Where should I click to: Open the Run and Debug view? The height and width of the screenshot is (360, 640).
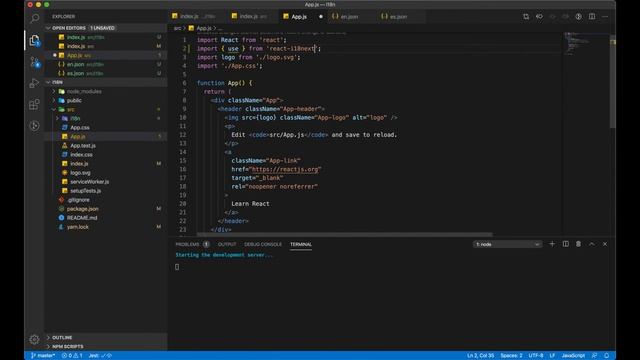35,83
